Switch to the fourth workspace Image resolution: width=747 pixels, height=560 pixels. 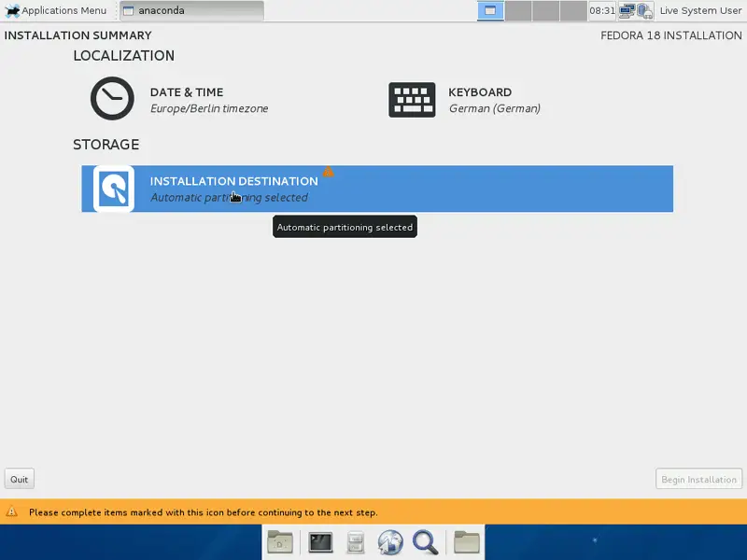point(573,10)
